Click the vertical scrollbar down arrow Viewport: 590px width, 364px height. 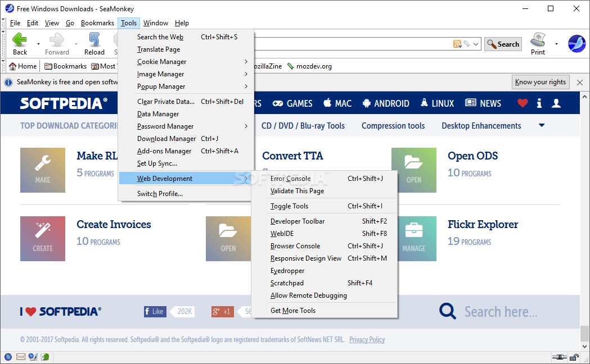(584, 347)
